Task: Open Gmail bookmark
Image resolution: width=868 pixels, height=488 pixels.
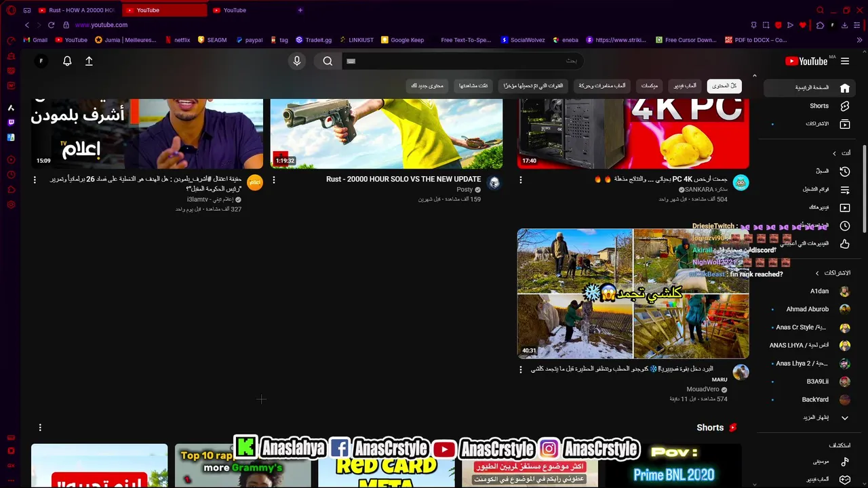Action: pos(35,40)
